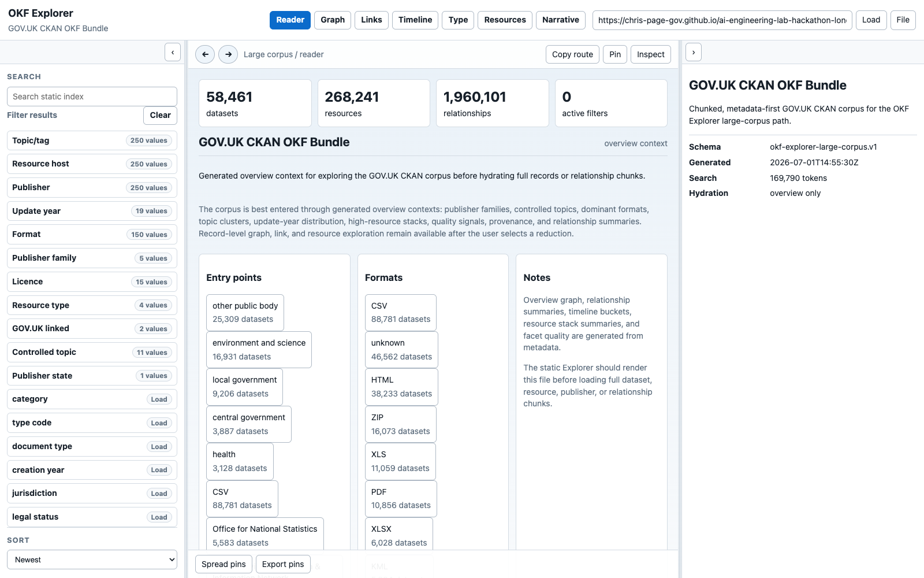The image size is (924, 578).
Task: Load the jurisdiction facet
Action: point(159,494)
